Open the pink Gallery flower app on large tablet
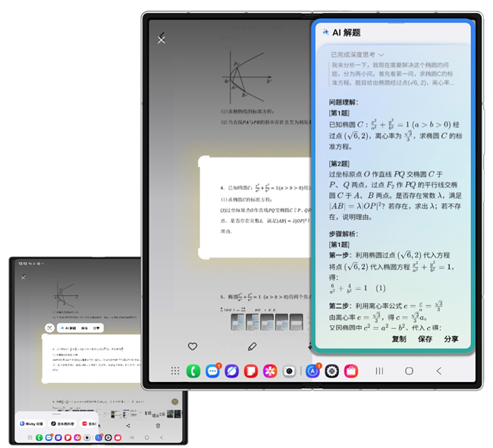The height and width of the screenshot is (448, 493). 270,371
